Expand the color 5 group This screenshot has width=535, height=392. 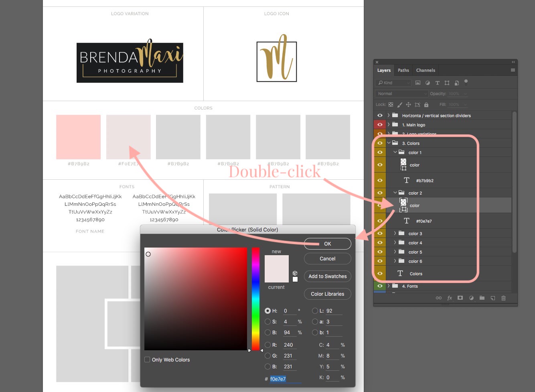coord(395,252)
